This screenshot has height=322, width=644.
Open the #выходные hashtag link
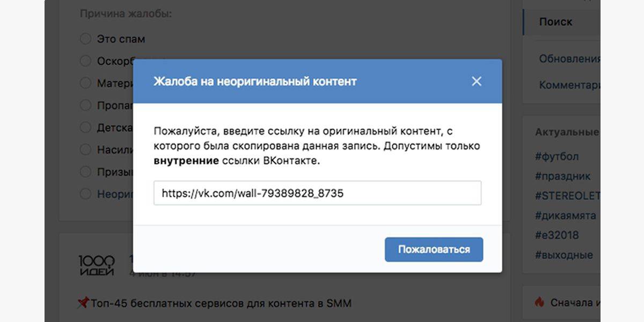coord(563,255)
